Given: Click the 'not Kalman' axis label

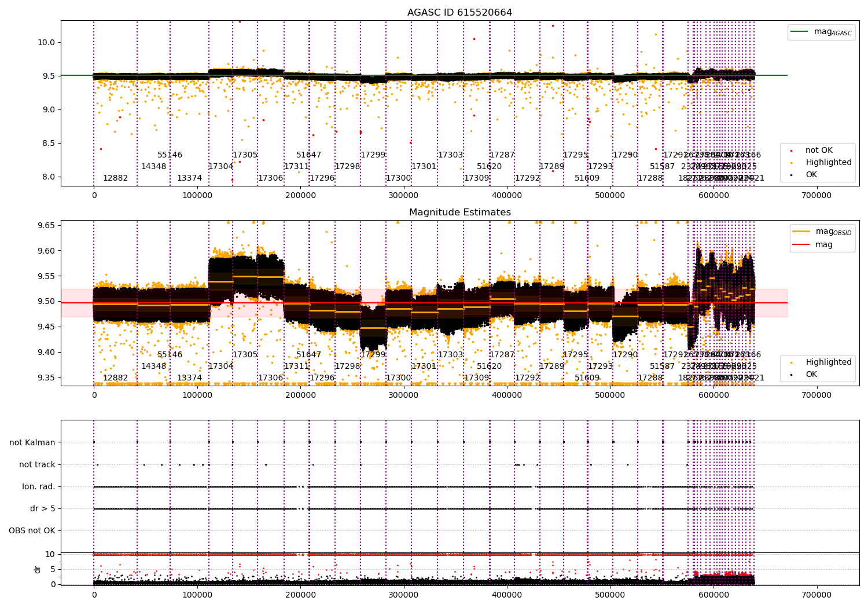Looking at the screenshot, I should 32,443.
